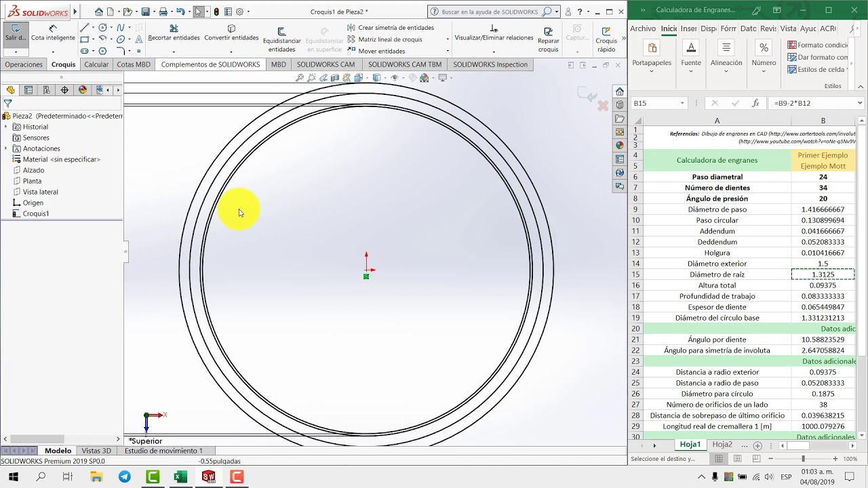Click the DisplayManager color ball tab
Screen dimensions: 868x488
[83, 90]
